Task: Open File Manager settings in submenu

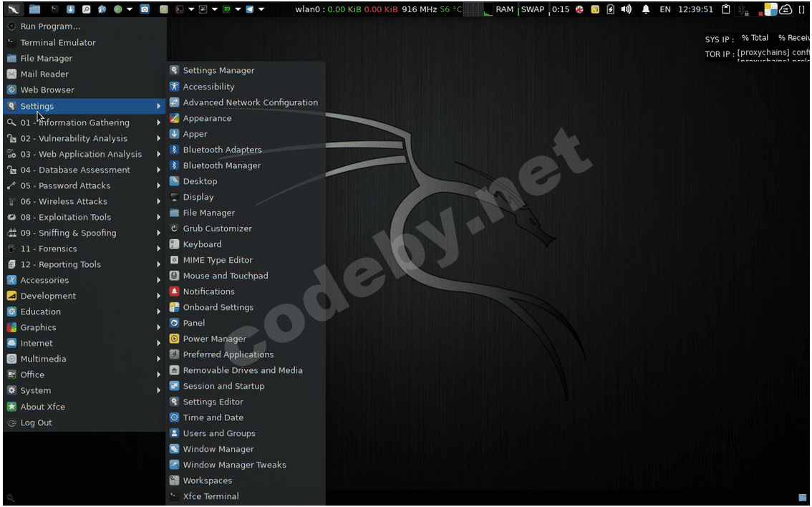Action: point(246,213)
